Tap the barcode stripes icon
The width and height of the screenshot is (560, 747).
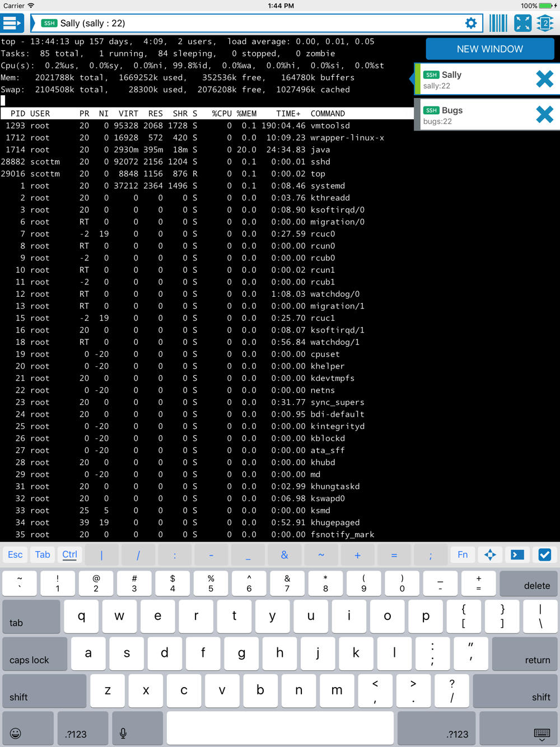point(498,24)
